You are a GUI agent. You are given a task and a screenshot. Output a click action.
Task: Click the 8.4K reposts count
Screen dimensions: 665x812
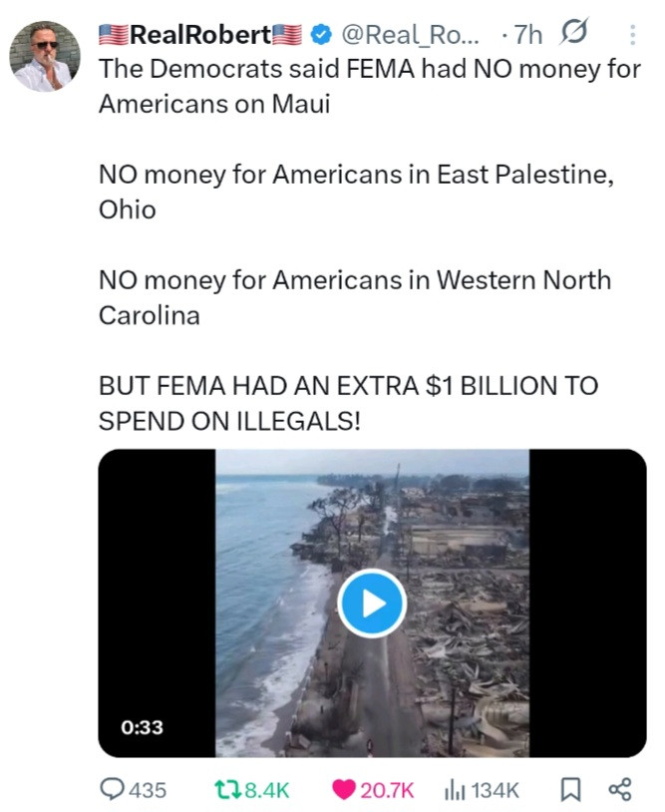point(267,790)
